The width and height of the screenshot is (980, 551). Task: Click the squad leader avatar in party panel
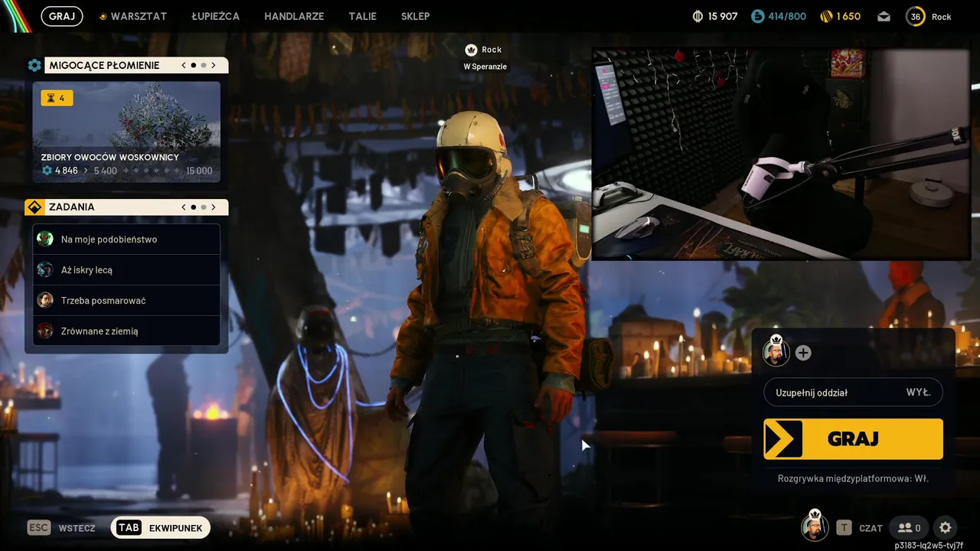click(776, 352)
